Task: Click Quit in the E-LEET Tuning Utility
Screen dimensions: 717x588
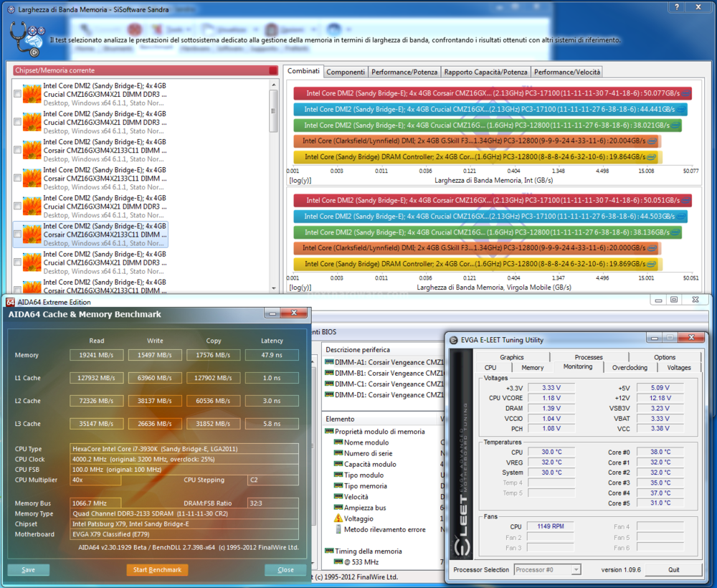Action: click(x=674, y=569)
